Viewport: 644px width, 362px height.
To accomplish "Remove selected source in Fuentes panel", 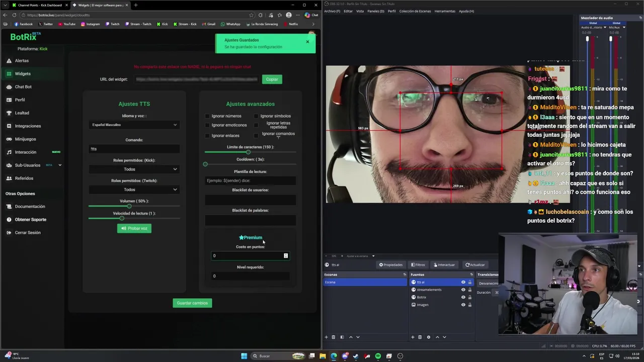I will pos(421,337).
